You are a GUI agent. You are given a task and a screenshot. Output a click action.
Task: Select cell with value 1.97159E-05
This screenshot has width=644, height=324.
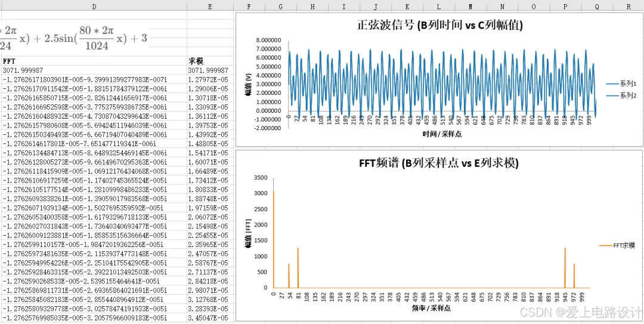click(210, 208)
